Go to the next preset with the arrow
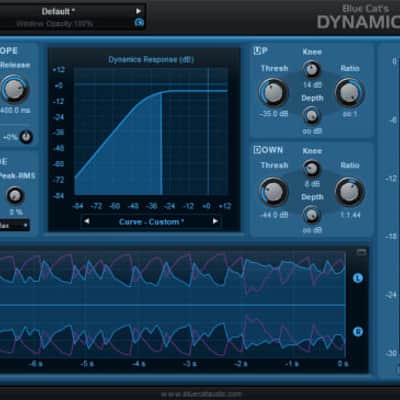 (x=138, y=11)
